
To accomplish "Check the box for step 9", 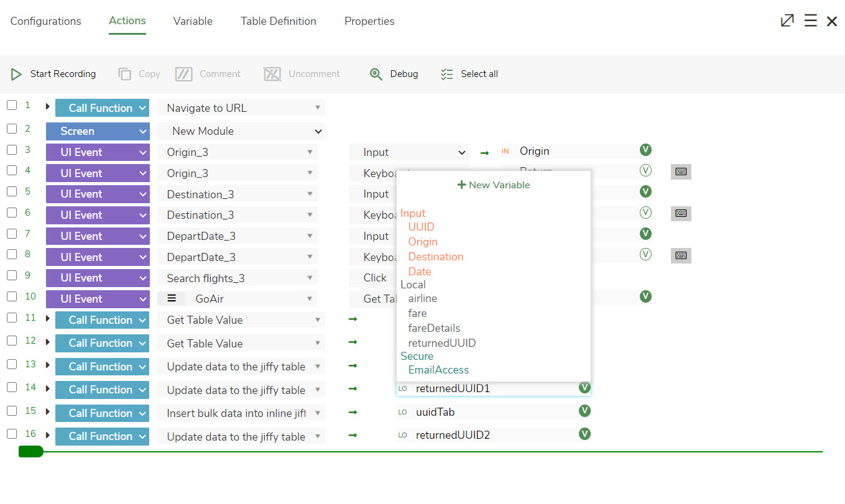I will 12,275.
